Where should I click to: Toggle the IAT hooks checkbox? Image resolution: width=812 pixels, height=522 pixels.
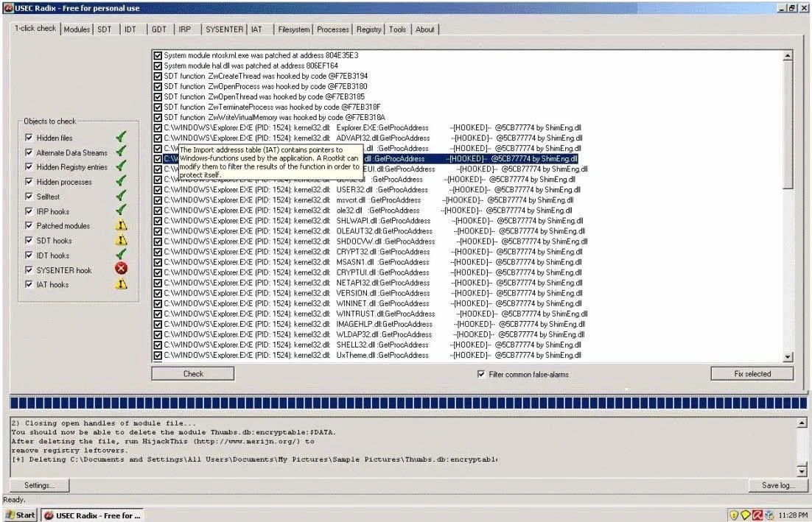coord(29,284)
